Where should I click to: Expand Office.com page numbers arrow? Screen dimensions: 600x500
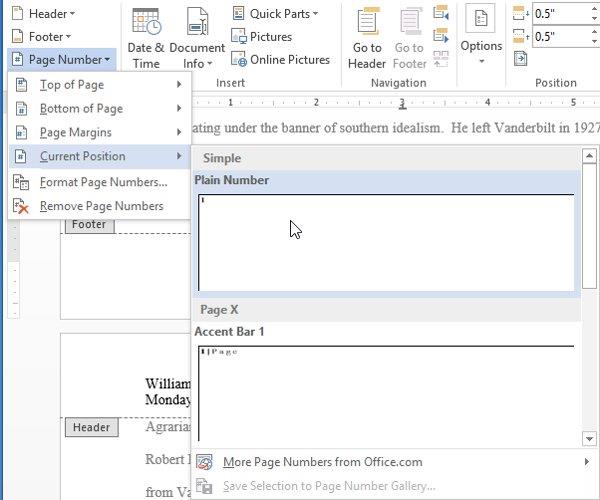coord(587,462)
